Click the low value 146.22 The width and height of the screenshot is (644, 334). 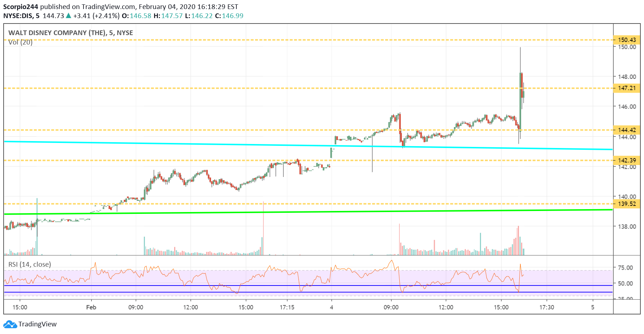pos(202,16)
